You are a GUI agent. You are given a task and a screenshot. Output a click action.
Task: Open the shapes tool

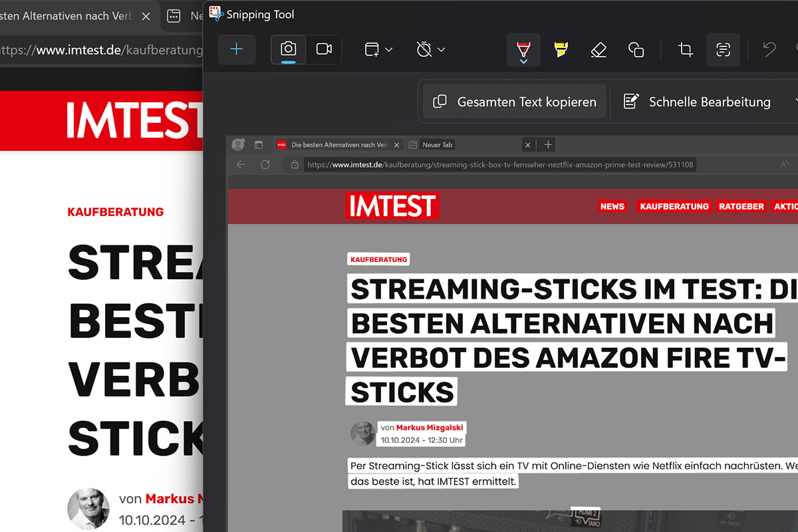pyautogui.click(x=636, y=49)
